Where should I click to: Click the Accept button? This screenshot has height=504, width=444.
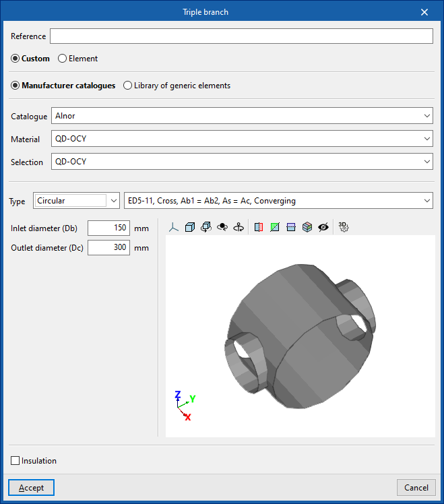(x=31, y=488)
